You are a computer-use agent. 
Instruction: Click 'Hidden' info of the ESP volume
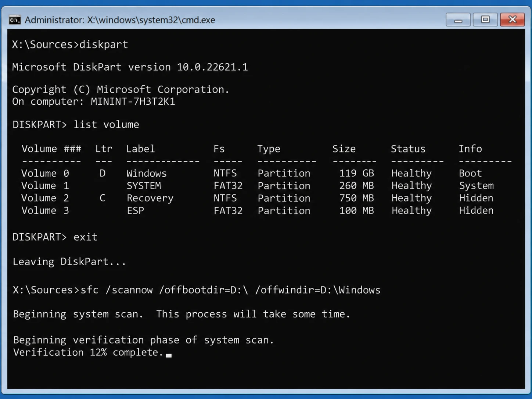coord(476,211)
